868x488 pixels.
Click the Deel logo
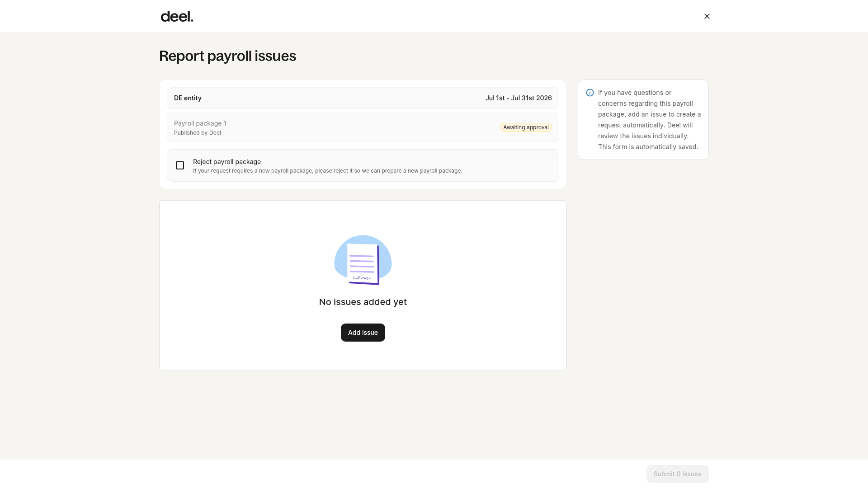click(x=177, y=16)
